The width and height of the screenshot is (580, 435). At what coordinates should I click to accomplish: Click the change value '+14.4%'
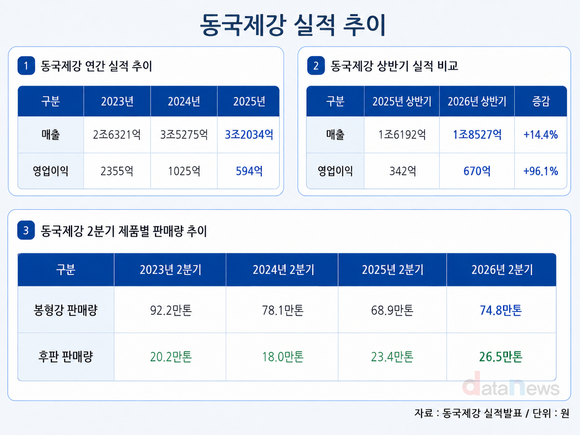pos(540,135)
